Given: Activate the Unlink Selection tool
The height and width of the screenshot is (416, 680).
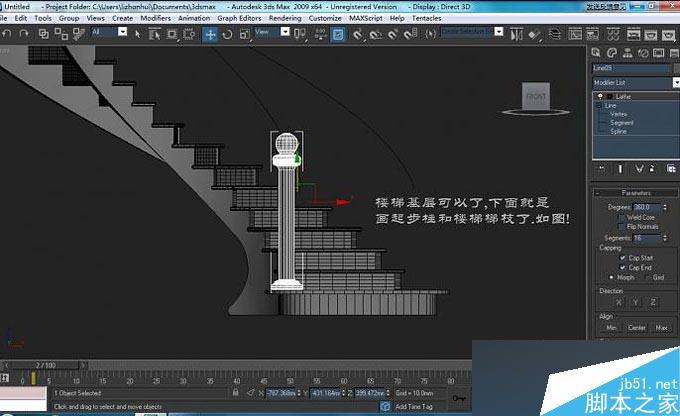Looking at the screenshot, I should (61, 34).
